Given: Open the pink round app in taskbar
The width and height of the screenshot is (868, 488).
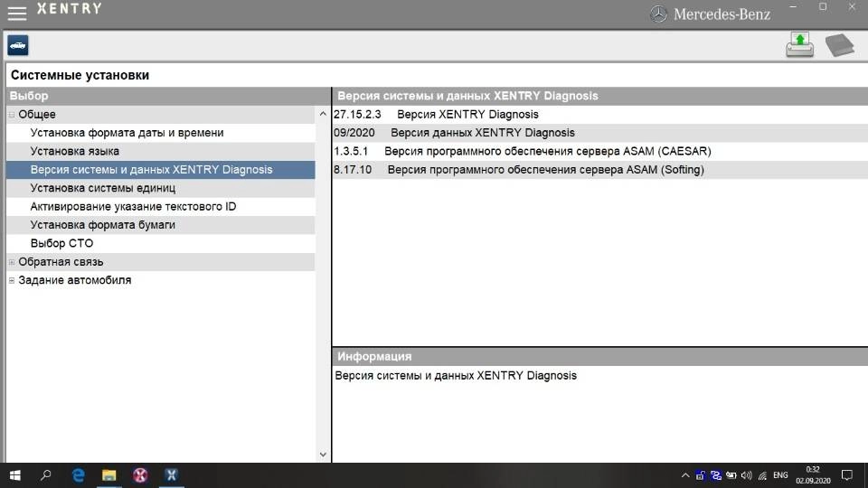Looking at the screenshot, I should click(x=140, y=475).
